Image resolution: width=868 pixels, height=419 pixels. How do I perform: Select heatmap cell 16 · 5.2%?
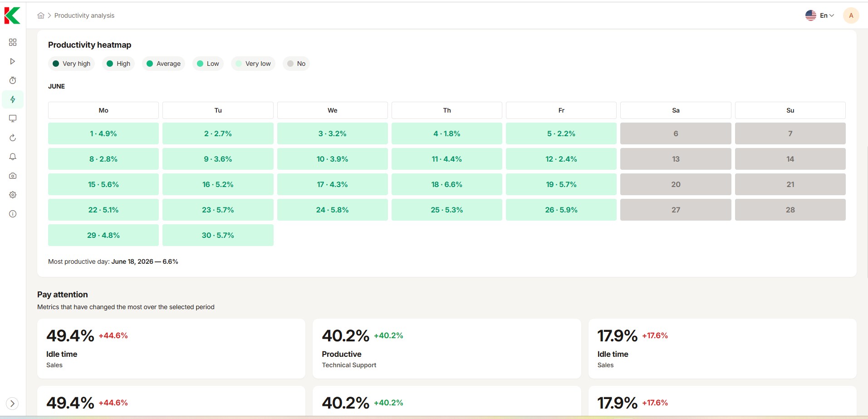[x=218, y=184]
